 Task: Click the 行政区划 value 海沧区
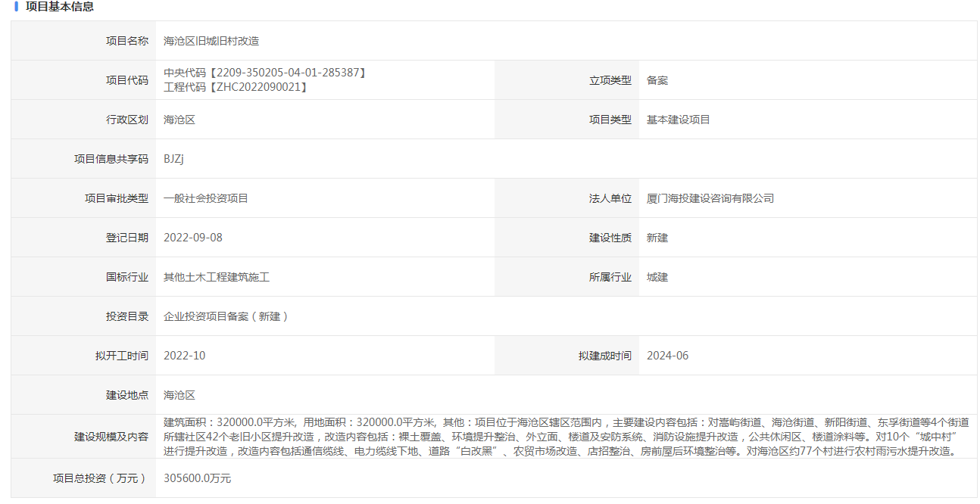(179, 120)
